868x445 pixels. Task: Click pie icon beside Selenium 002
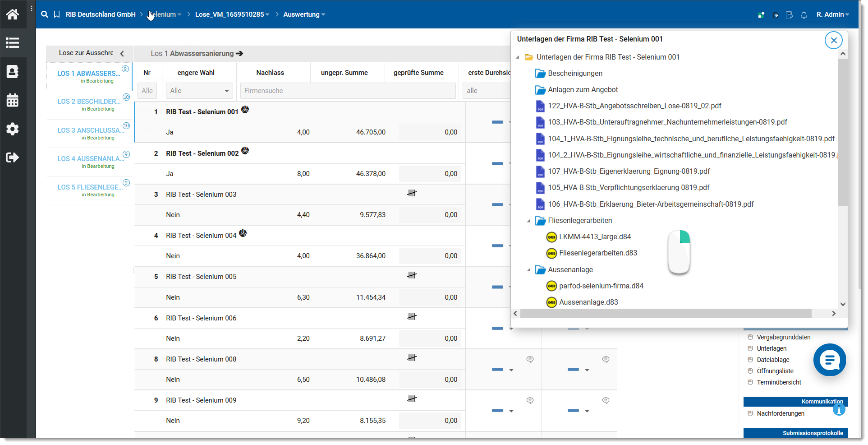pos(245,151)
